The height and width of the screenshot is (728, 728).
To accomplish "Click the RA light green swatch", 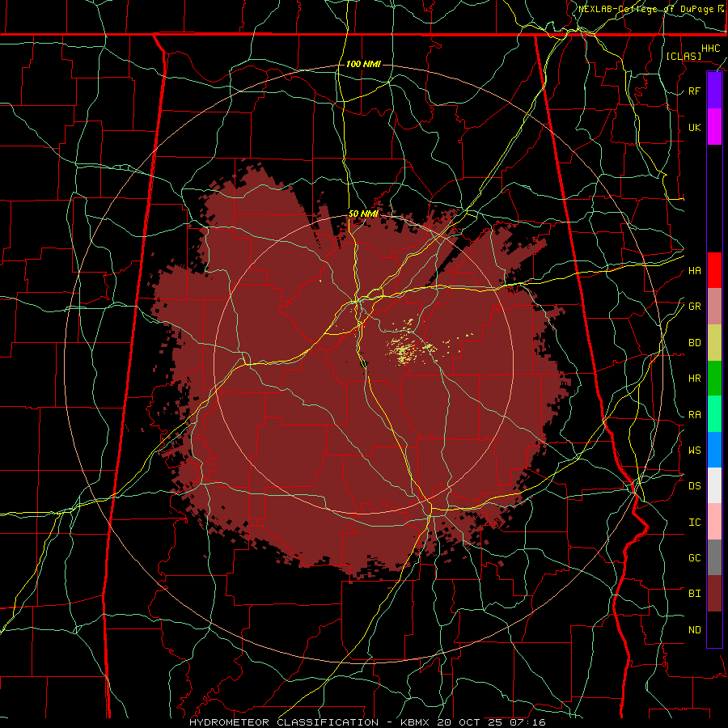I will point(714,414).
